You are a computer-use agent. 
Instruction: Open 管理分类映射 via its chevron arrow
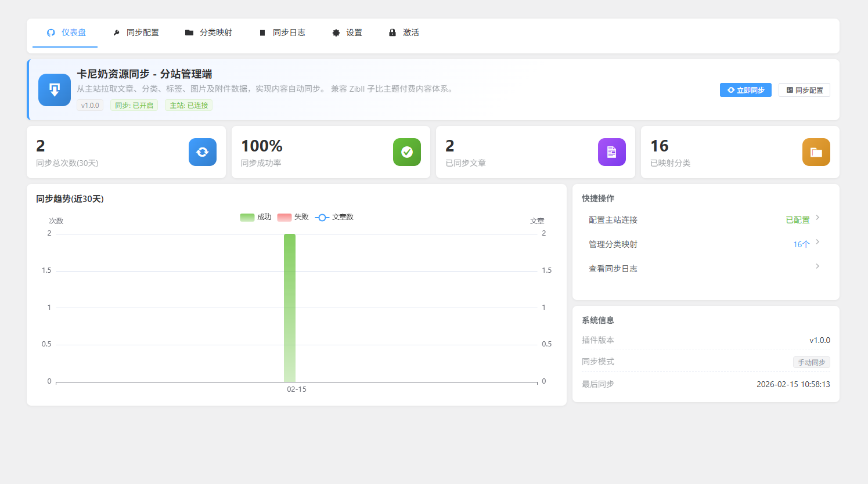817,242
